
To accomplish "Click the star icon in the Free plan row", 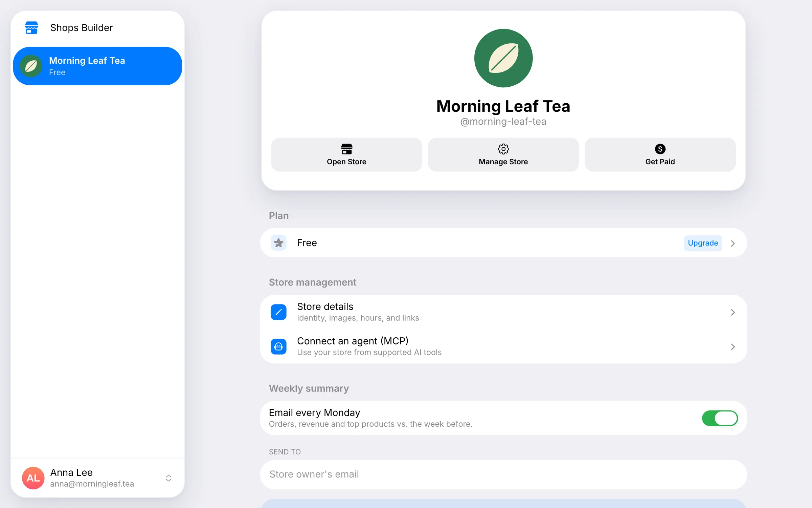I will click(x=278, y=243).
